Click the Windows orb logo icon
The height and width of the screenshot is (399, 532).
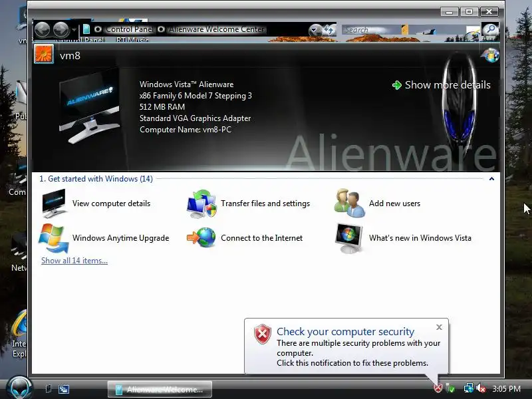491,55
